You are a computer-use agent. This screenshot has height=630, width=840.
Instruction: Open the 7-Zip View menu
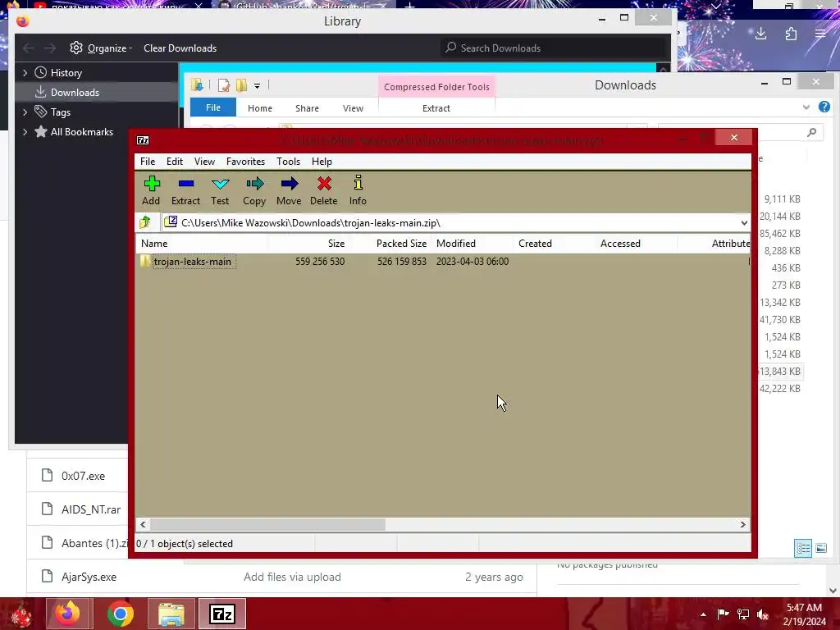pos(204,162)
